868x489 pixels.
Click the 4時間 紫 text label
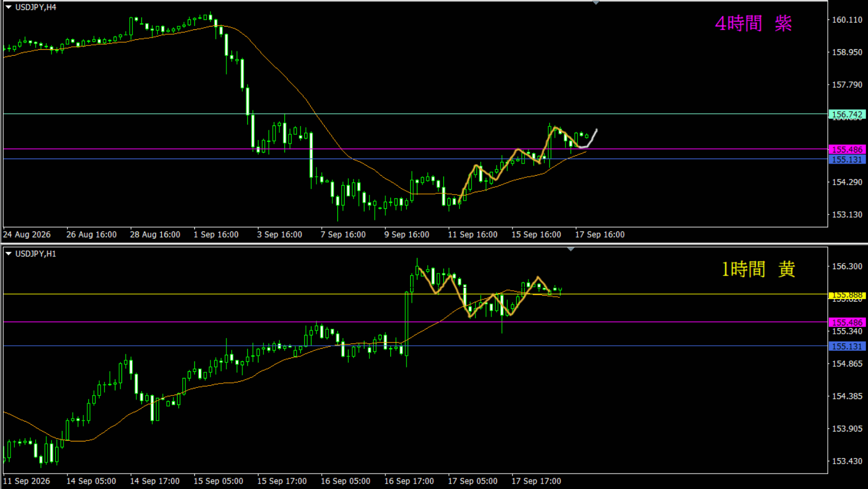click(753, 23)
